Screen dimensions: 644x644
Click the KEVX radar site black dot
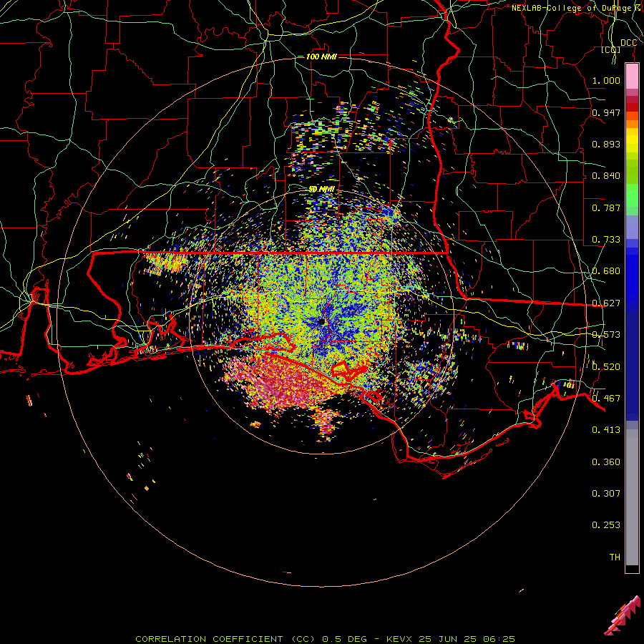tap(321, 321)
